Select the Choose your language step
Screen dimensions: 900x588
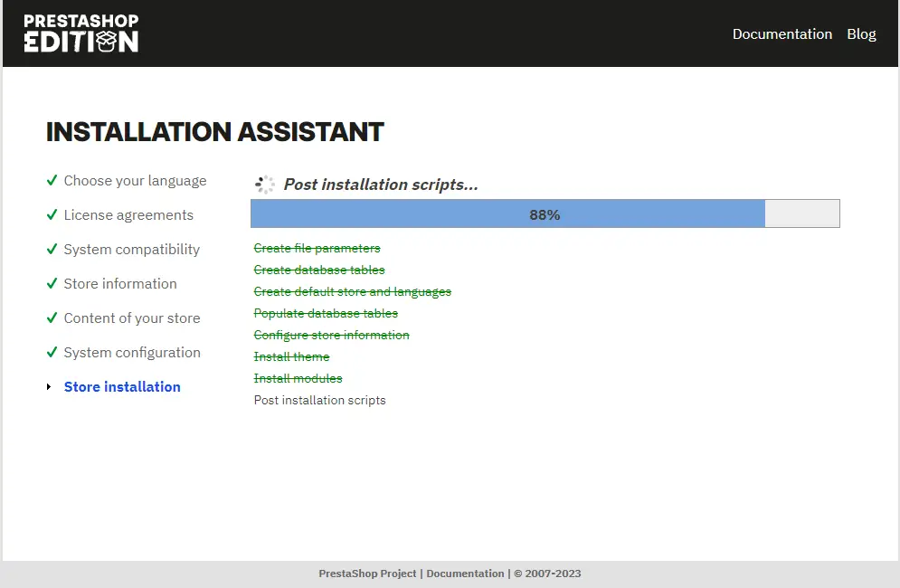pos(135,181)
